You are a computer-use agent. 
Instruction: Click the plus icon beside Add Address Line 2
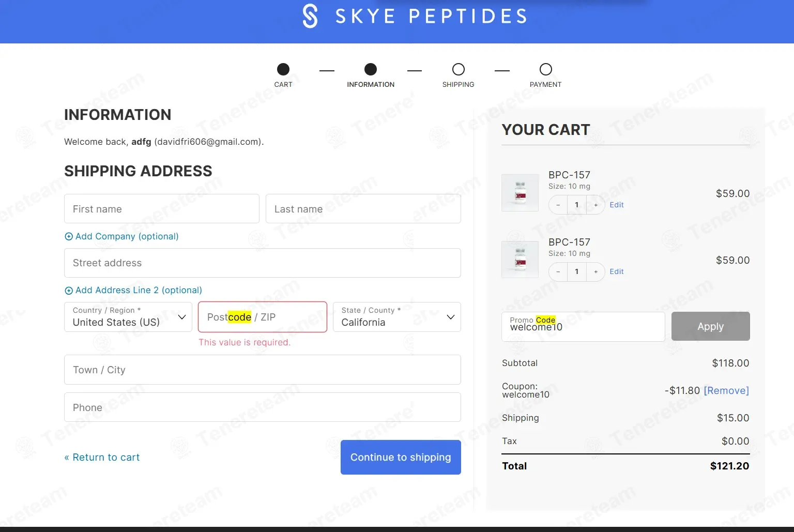pos(69,291)
